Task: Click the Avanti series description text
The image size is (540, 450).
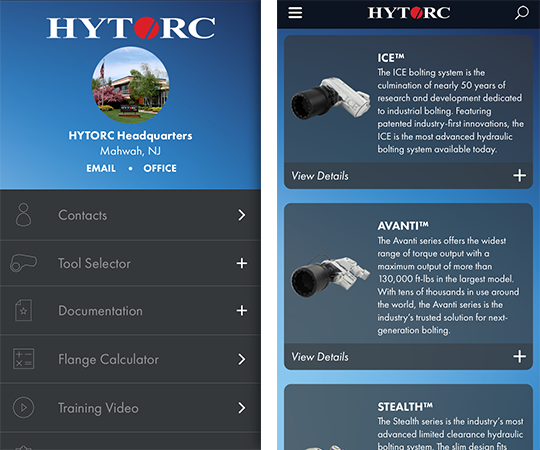Action: tap(448, 285)
